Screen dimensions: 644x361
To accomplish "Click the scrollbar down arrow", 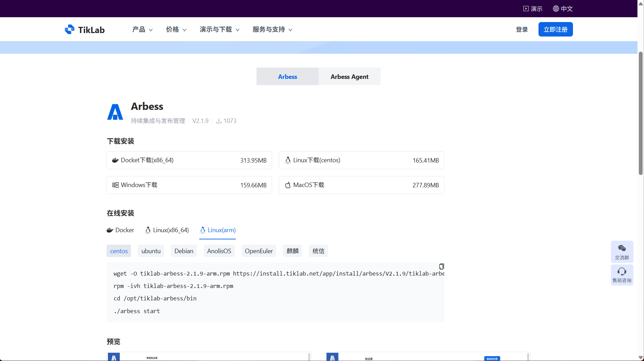I will tap(641, 358).
